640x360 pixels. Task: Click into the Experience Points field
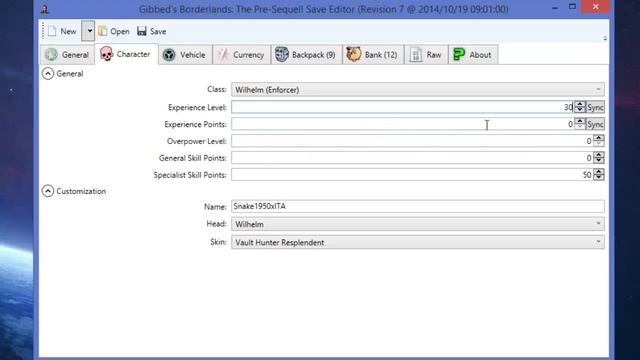click(x=402, y=124)
